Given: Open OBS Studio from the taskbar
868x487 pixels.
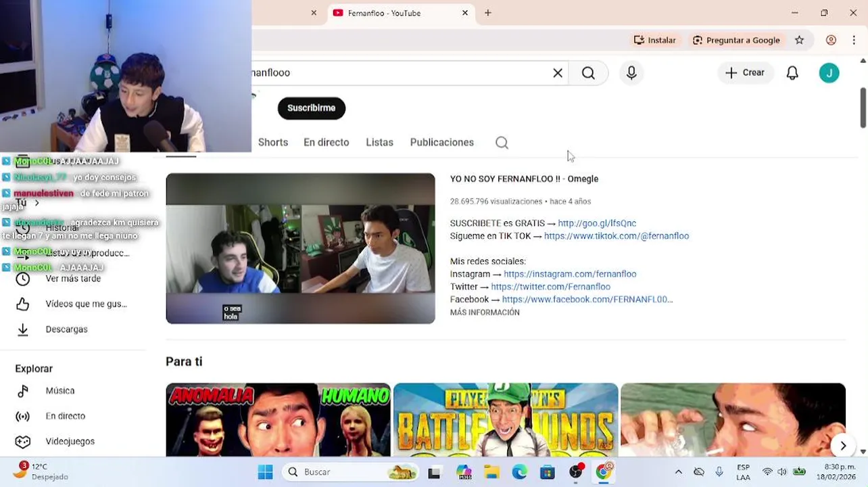Looking at the screenshot, I should (x=575, y=472).
